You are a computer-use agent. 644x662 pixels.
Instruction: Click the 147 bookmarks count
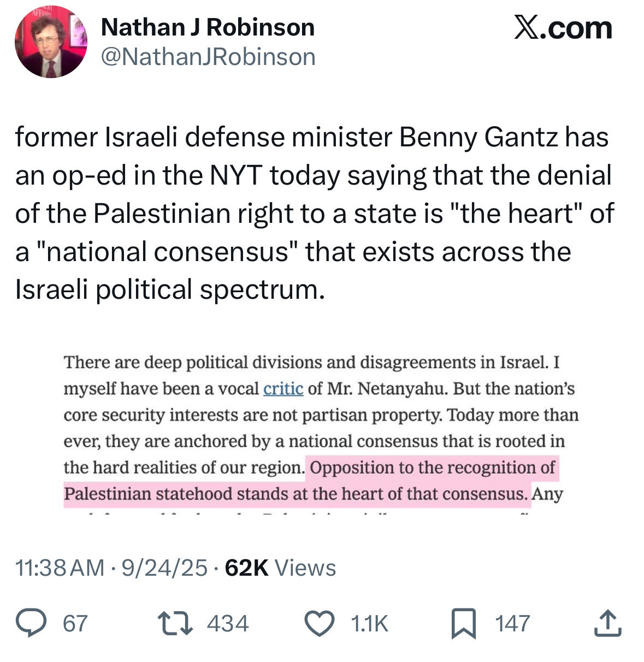click(512, 623)
